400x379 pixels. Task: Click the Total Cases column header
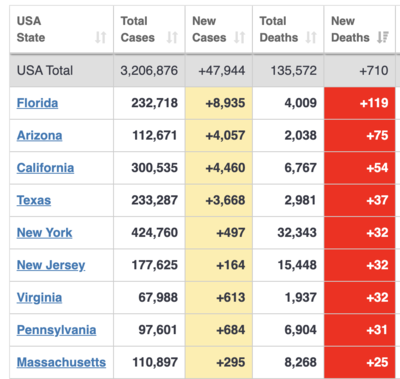pyautogui.click(x=149, y=29)
